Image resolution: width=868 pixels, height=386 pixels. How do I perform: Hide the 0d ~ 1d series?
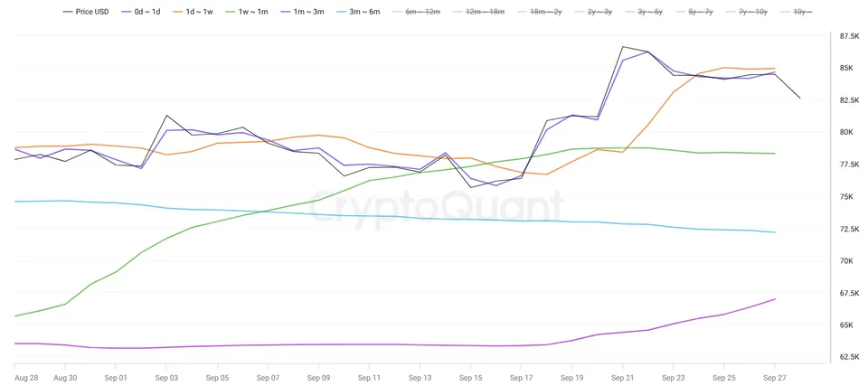tap(140, 11)
